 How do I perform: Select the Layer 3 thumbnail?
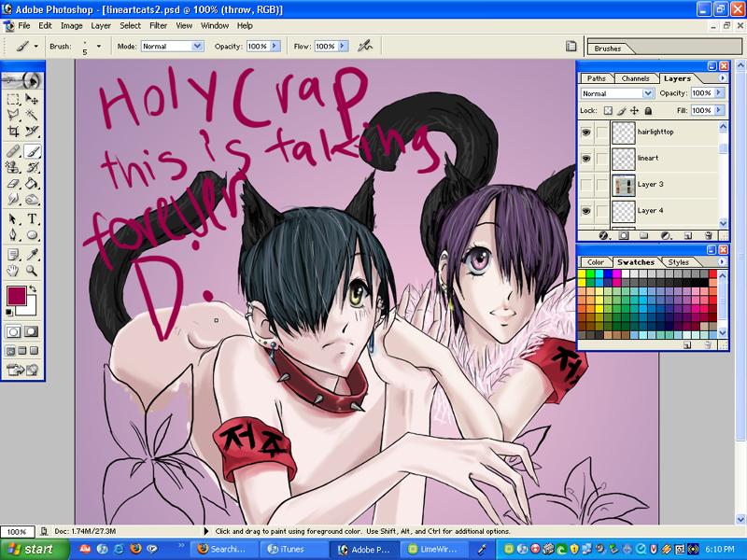(624, 185)
